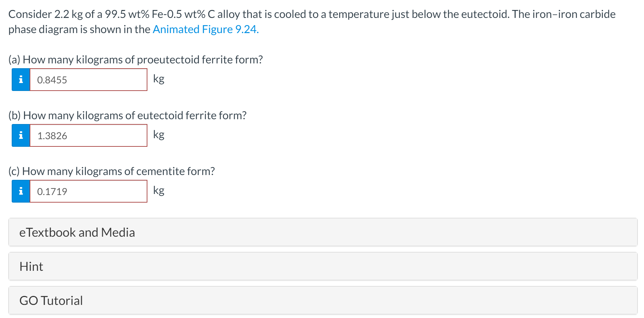Click the info icon beside cementite answer

pyautogui.click(x=21, y=191)
